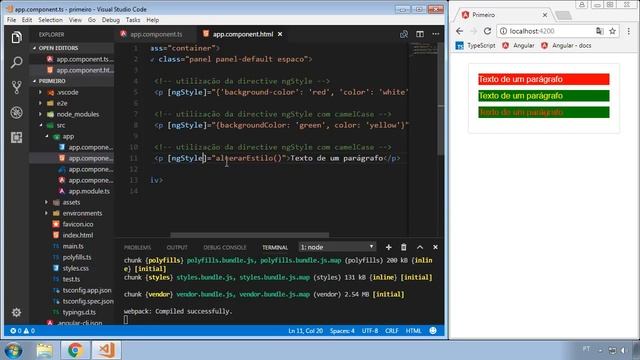Click the editor horizontal scrollbar

[249, 235]
